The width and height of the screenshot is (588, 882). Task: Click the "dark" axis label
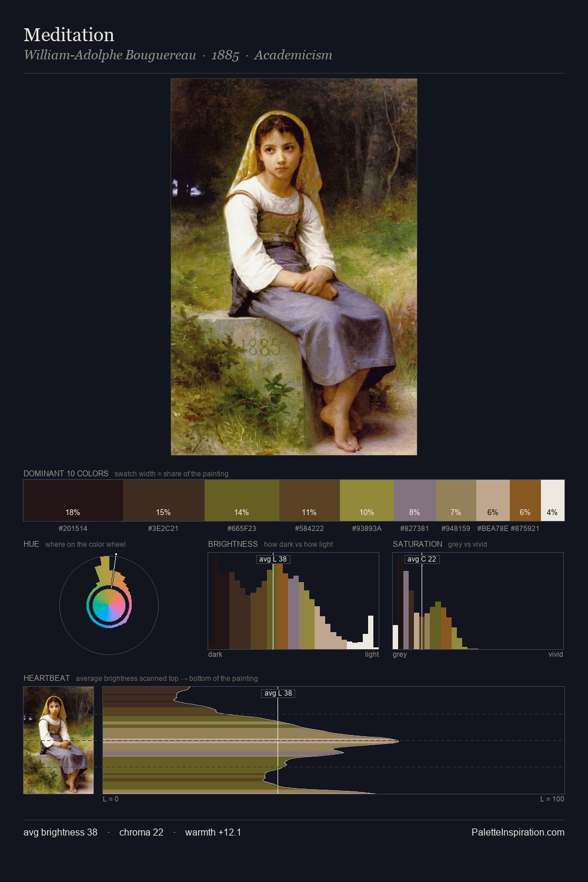[215, 654]
